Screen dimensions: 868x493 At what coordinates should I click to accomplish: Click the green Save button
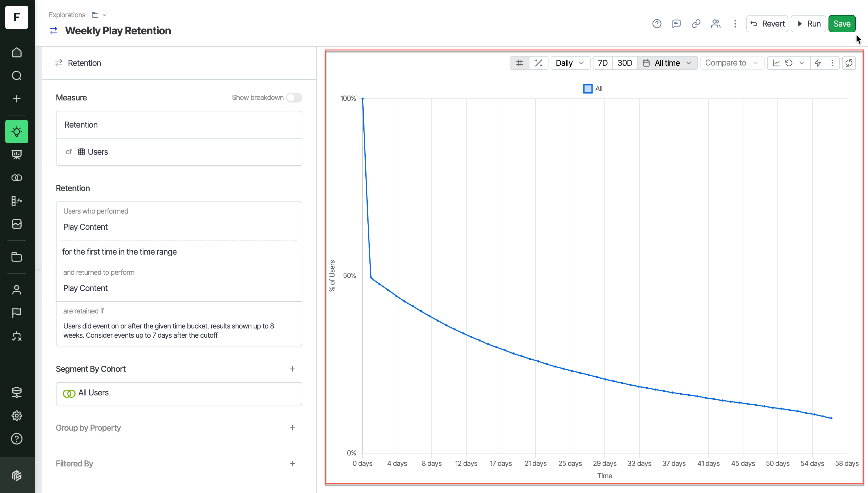[842, 24]
